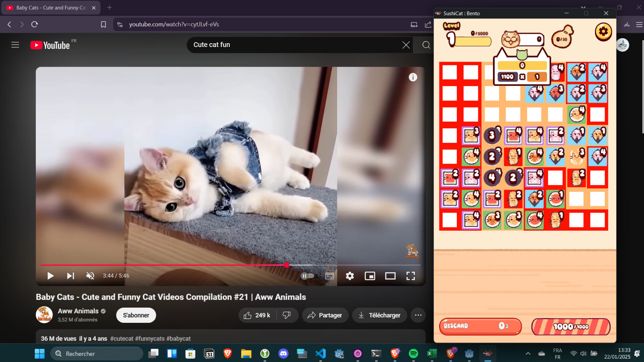This screenshot has height=362, width=644.
Task: Switch to the Baby Cats browser tab
Action: tap(50, 7)
